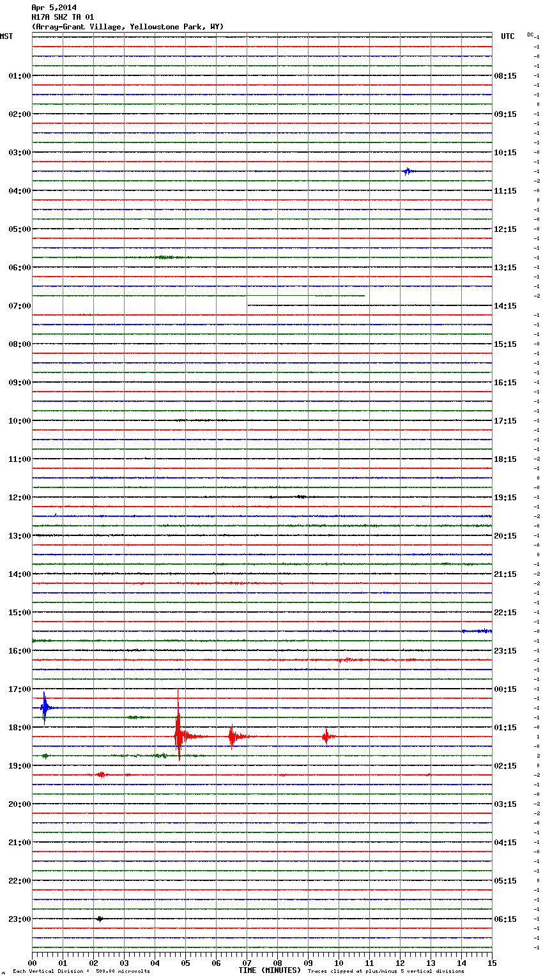The width and height of the screenshot is (543, 980).
Task: Click the 00:15 UTC time label
Action: click(x=505, y=689)
